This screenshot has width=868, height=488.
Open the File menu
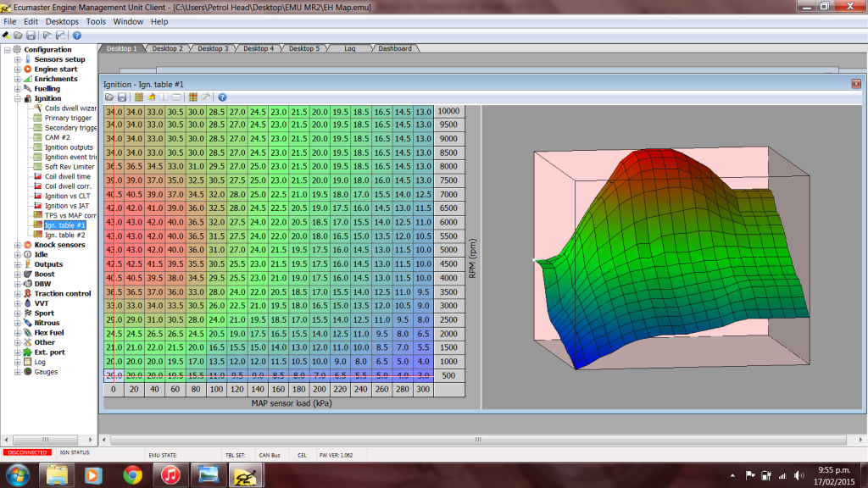pyautogui.click(x=10, y=21)
